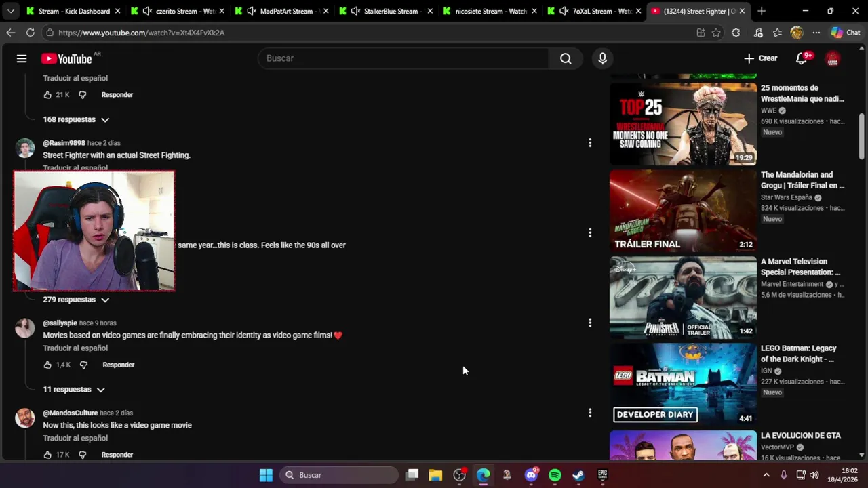
Task: Switch to nicosiete Stream tab
Action: [x=490, y=11]
